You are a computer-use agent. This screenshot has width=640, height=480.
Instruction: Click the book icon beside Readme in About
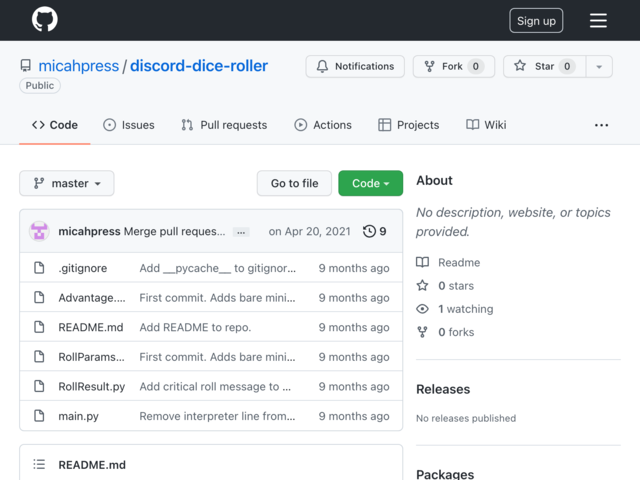pyautogui.click(x=422, y=262)
